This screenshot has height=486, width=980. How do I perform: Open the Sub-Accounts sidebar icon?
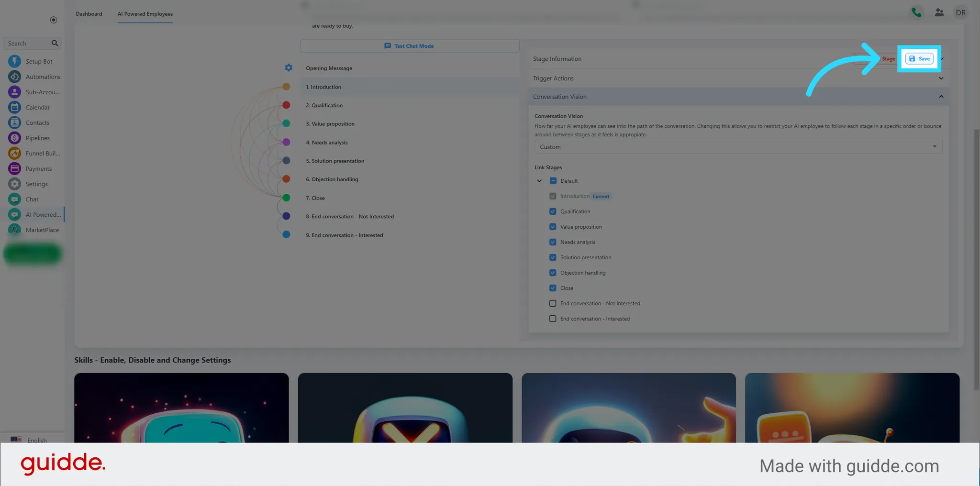14,92
